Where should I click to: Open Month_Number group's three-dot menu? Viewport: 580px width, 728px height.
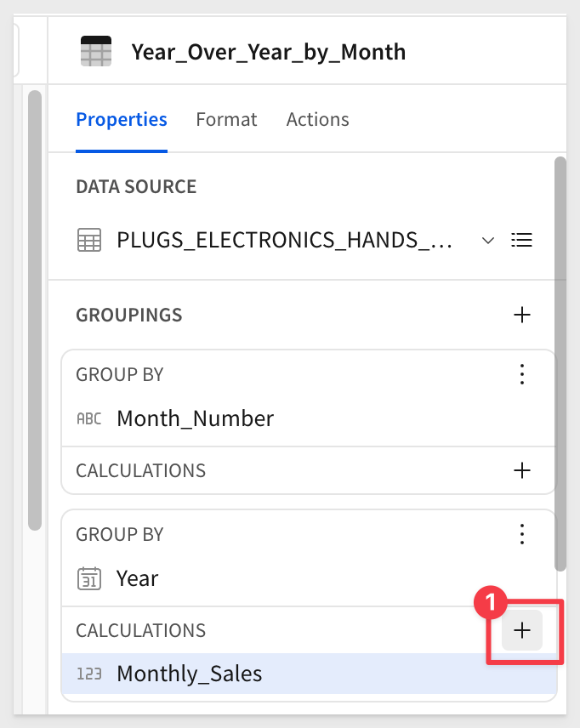coord(522,374)
